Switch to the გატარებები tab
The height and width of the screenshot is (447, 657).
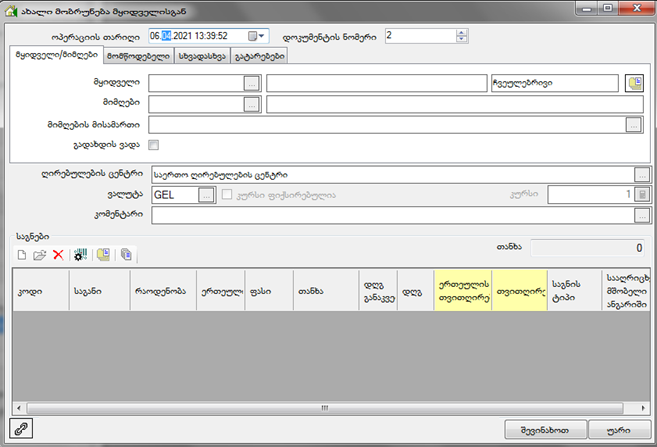click(259, 56)
